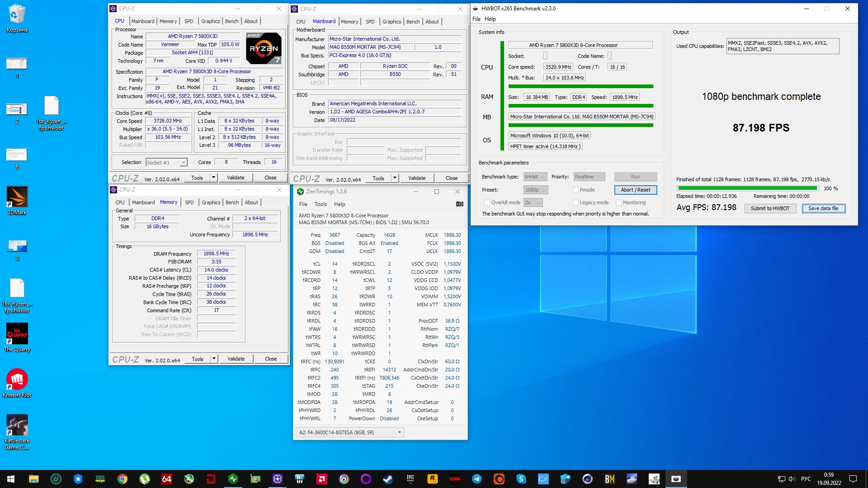The width and height of the screenshot is (868, 488).
Task: Switch to SPD tab in CPU-Z Mainboard window
Action: coord(370,22)
